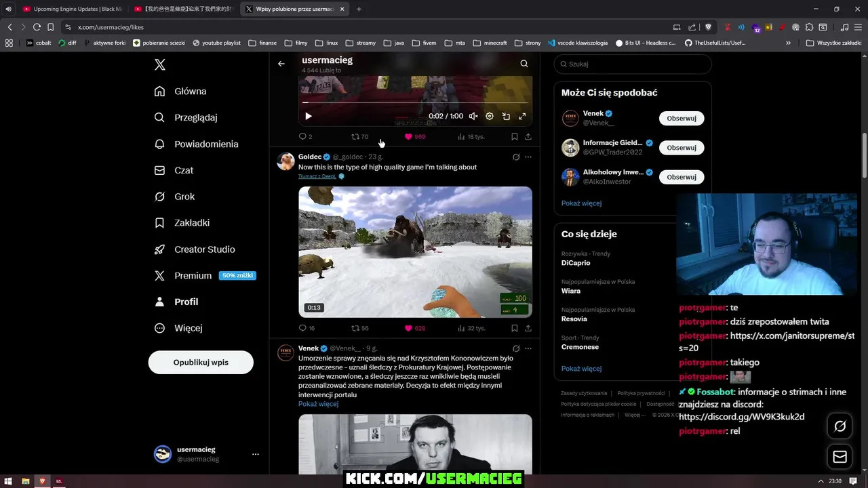Open the minecraft bookmarks folder

[x=490, y=43]
